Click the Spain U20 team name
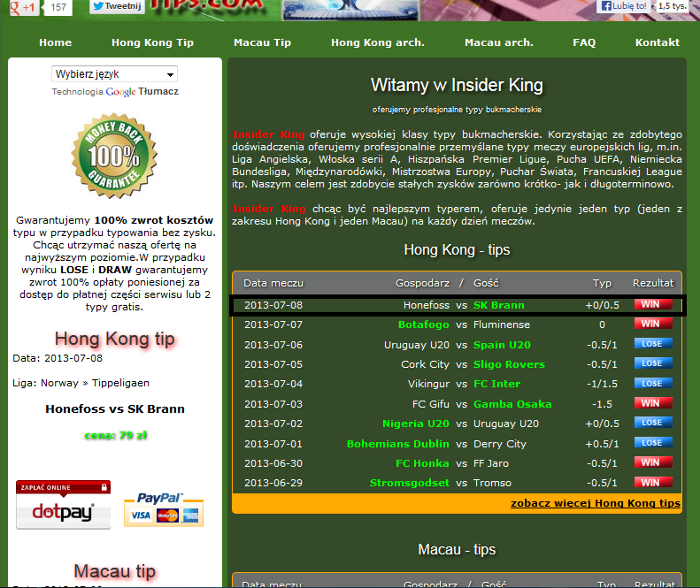700x588 pixels. pyautogui.click(x=503, y=345)
